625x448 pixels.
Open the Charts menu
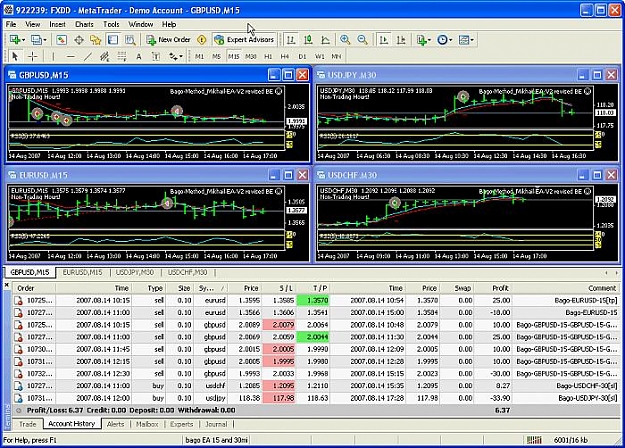pyautogui.click(x=85, y=24)
